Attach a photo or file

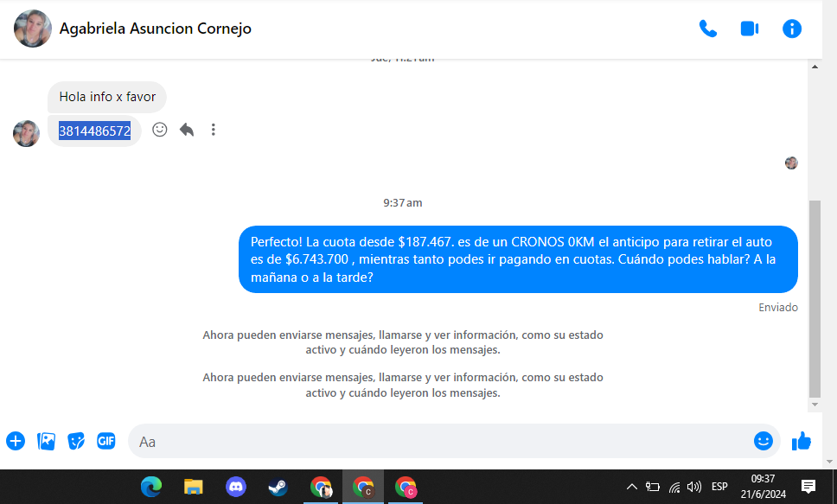click(x=46, y=441)
